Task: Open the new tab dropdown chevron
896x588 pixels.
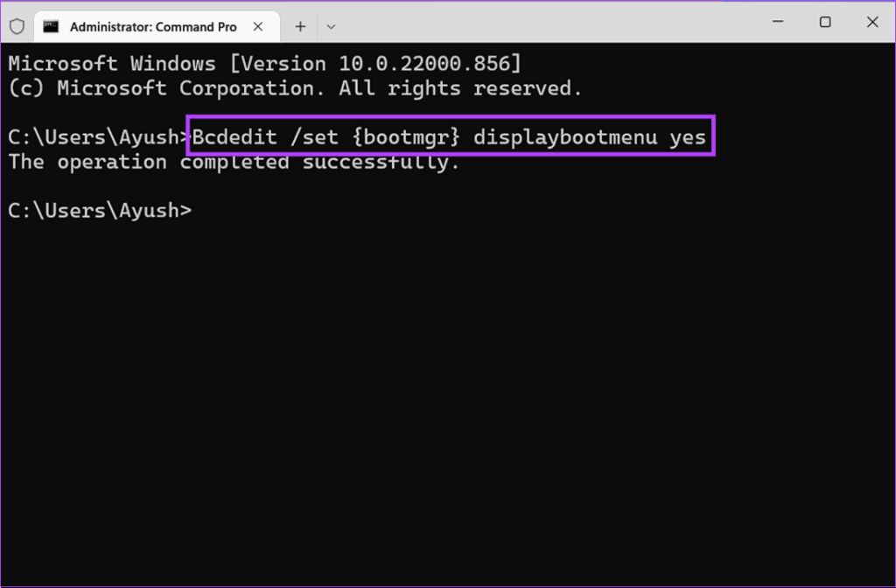Action: (x=331, y=26)
